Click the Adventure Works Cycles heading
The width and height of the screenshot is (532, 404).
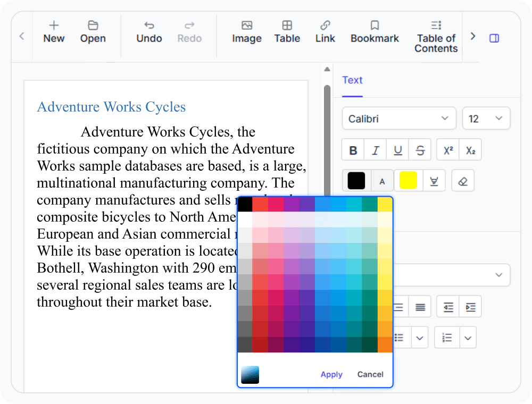click(111, 107)
